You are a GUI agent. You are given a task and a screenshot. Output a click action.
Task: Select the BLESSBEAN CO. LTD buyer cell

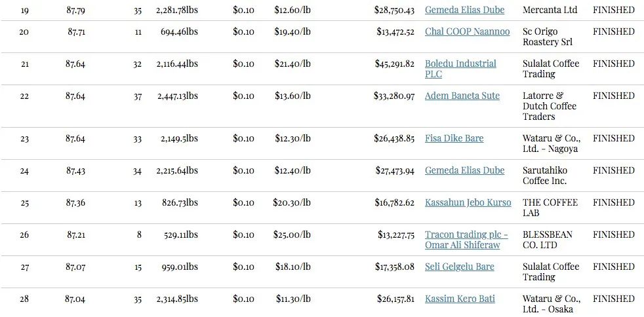point(548,240)
